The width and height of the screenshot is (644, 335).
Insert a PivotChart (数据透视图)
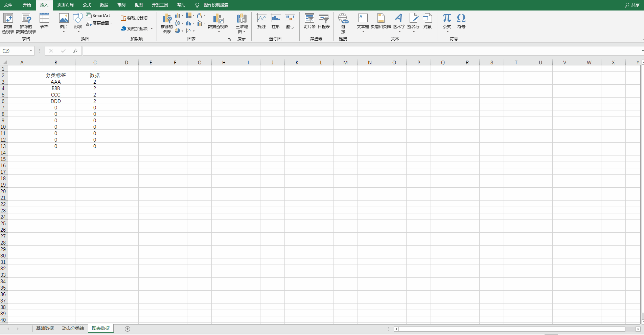click(218, 23)
